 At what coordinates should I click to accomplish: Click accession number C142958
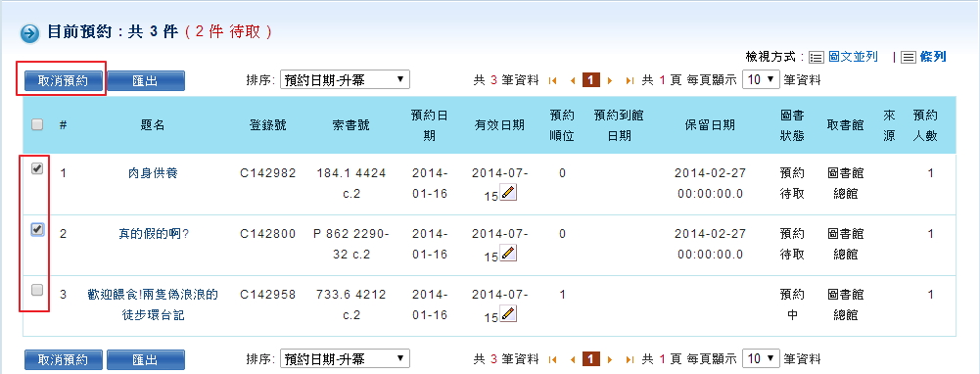coord(268,295)
